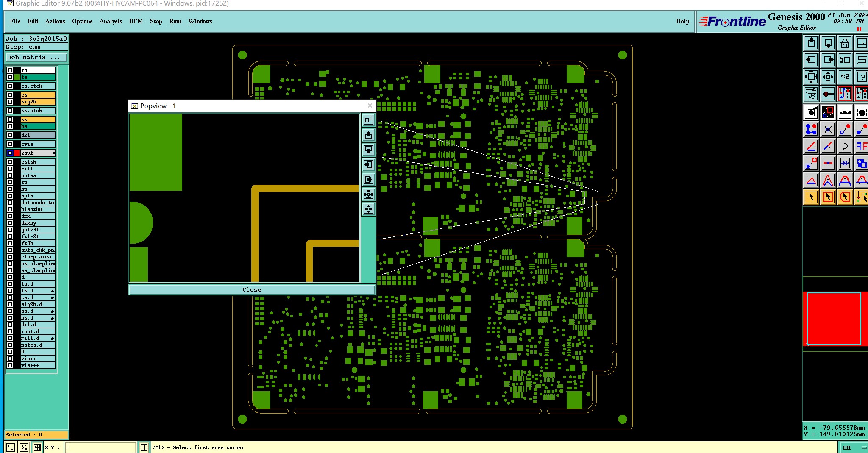868x453 pixels.
Task: Open the Analysis menu
Action: (x=111, y=21)
